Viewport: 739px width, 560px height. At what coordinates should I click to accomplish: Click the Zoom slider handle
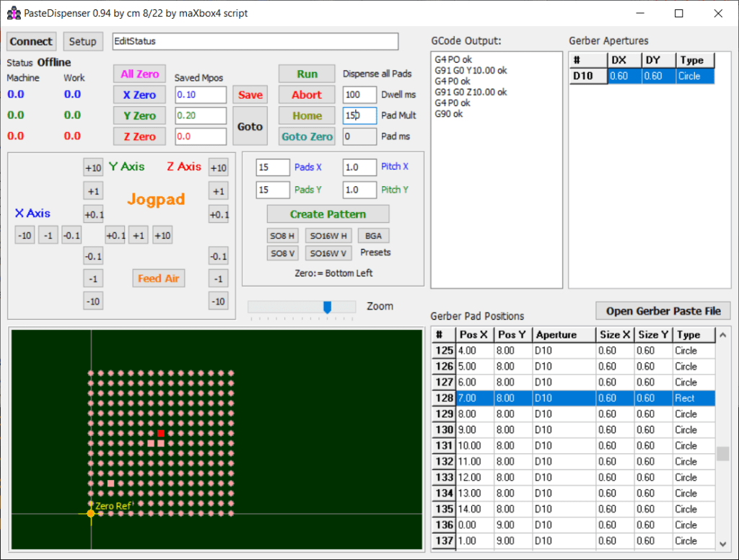327,307
